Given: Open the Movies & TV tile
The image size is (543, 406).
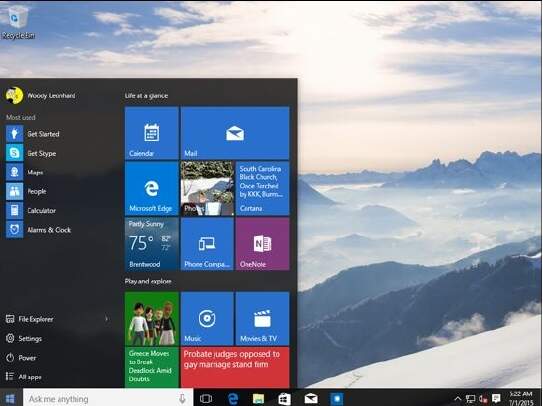Looking at the screenshot, I should click(262, 319).
